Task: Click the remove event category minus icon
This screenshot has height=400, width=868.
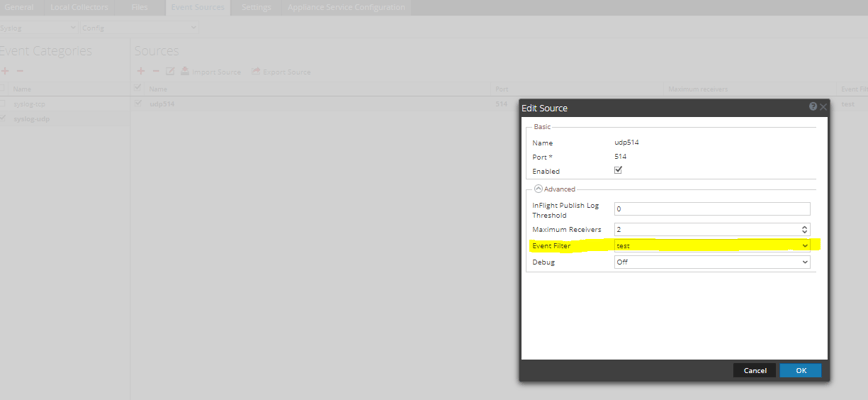Action: [x=19, y=71]
